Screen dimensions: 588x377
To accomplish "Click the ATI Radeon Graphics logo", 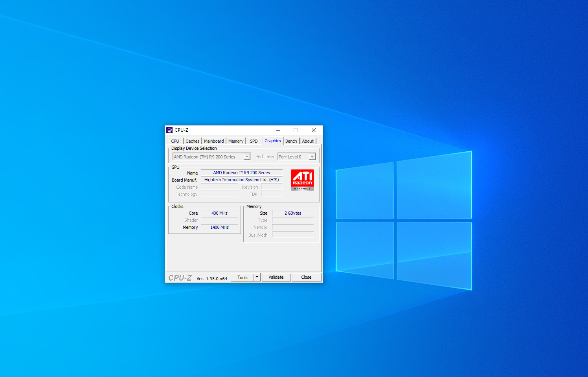I will pos(302,180).
